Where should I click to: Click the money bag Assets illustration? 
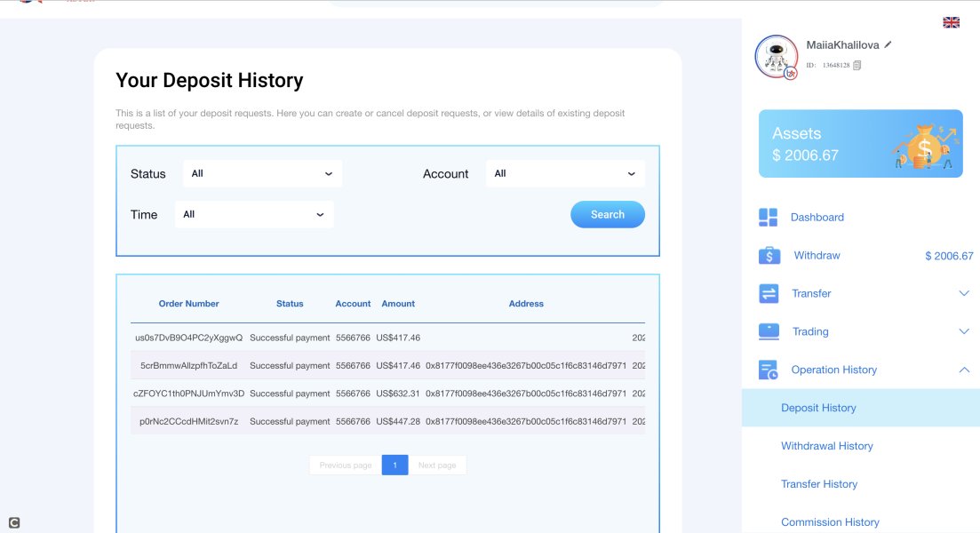point(925,147)
